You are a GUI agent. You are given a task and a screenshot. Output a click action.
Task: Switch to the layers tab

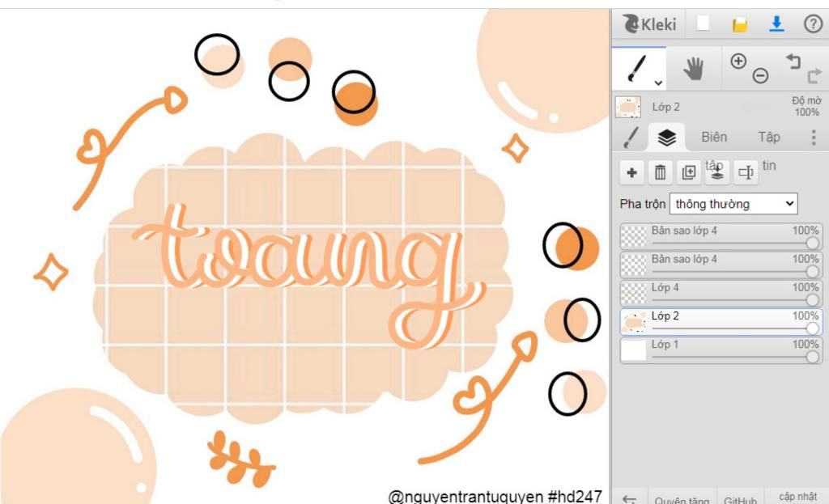point(667,138)
